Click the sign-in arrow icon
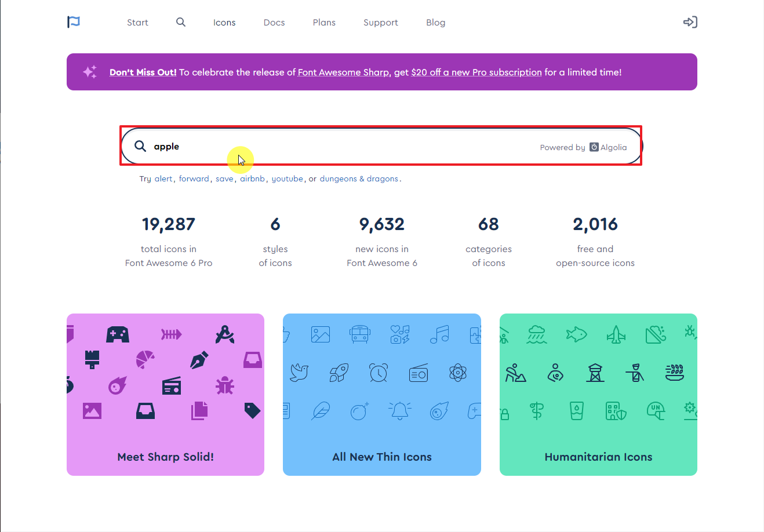The image size is (764, 532). 690,22
